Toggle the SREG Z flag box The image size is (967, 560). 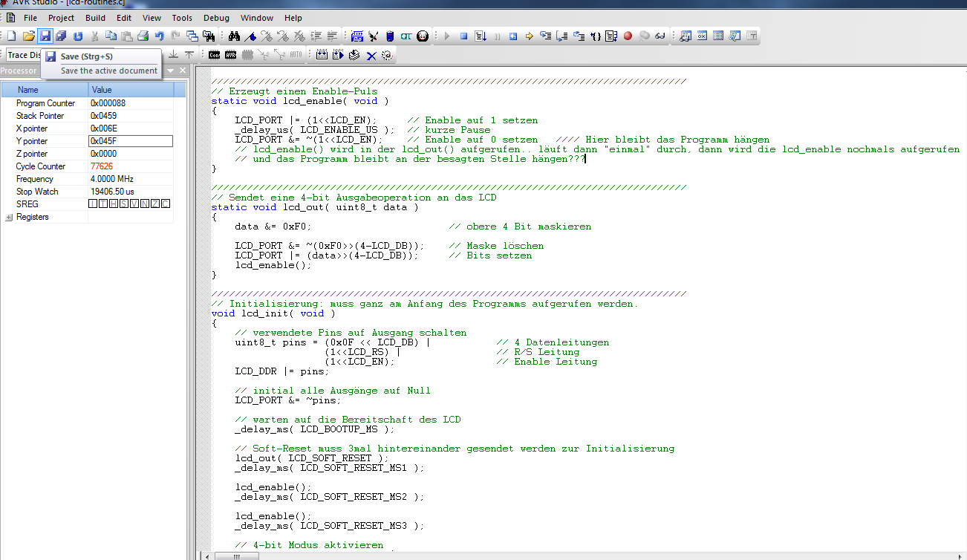(155, 204)
